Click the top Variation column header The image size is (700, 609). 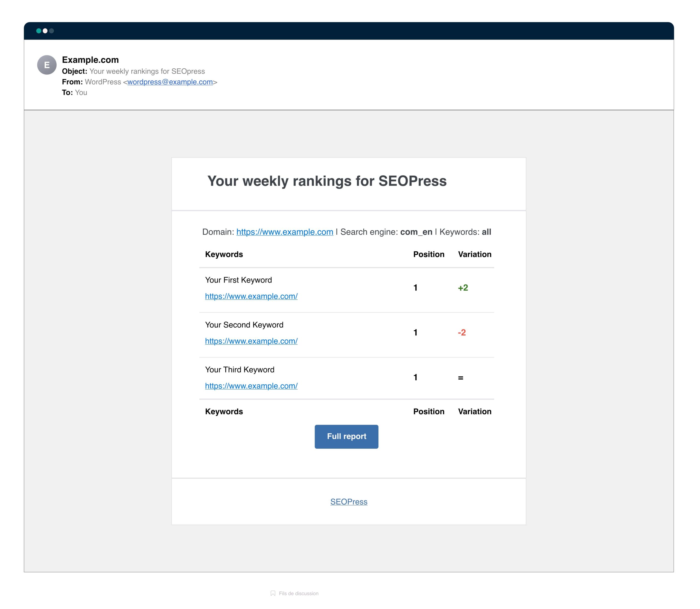pos(475,254)
